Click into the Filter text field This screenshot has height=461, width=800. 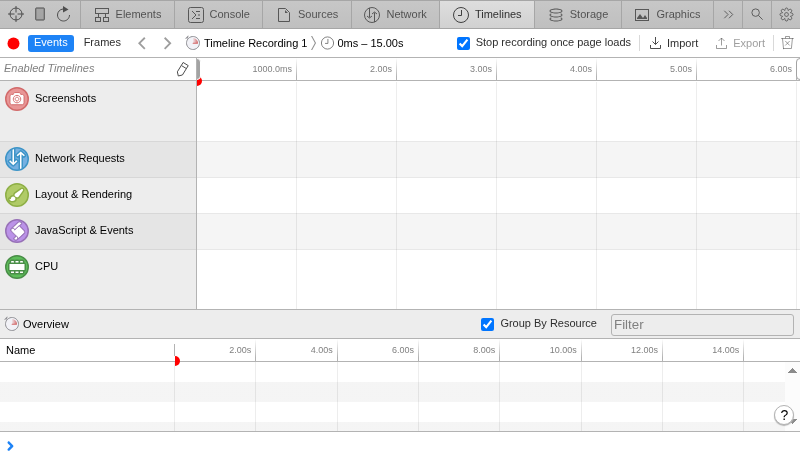point(702,324)
